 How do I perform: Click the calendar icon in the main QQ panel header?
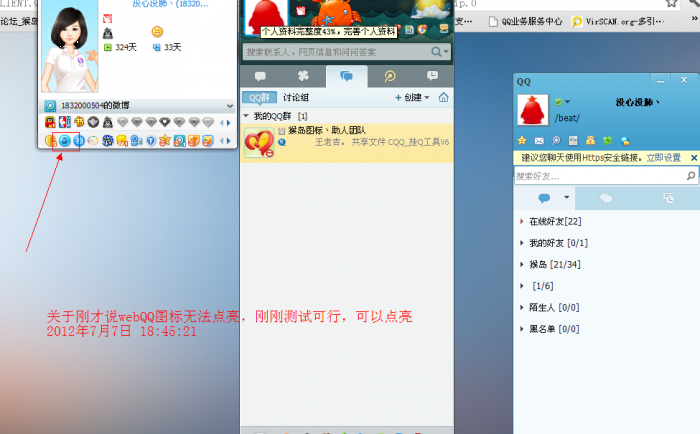point(409,29)
